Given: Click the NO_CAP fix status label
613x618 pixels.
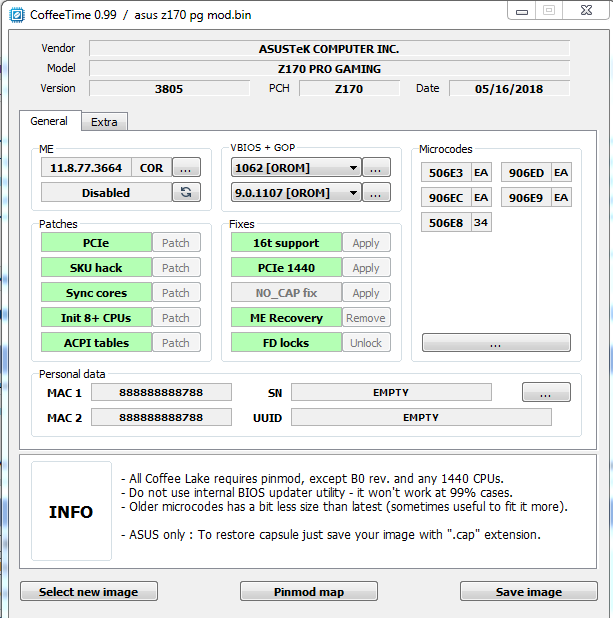Looking at the screenshot, I should tap(286, 292).
